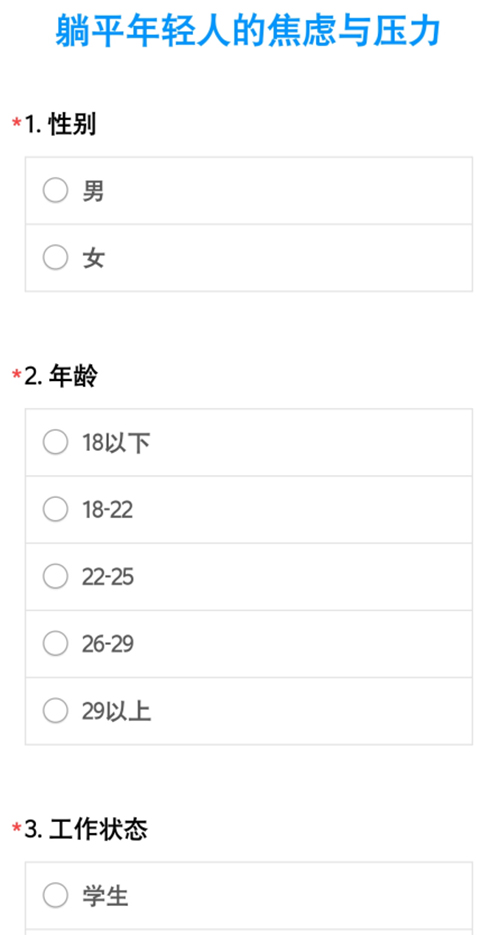The height and width of the screenshot is (935, 500).
Task: Choose the 26-29 age radio circle
Action: [x=55, y=643]
